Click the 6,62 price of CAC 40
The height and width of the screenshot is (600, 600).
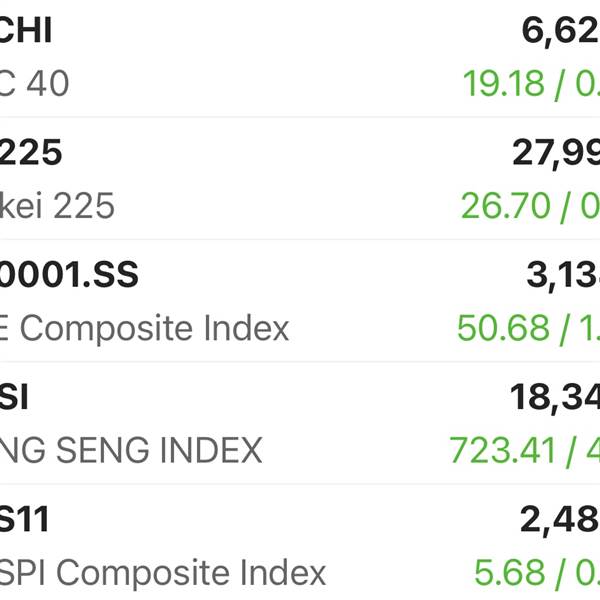click(x=560, y=30)
